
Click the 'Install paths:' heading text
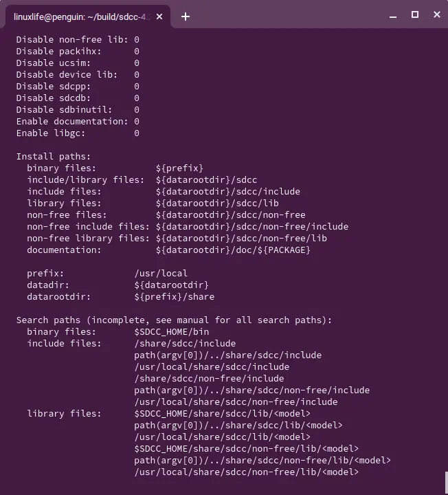(x=54, y=156)
